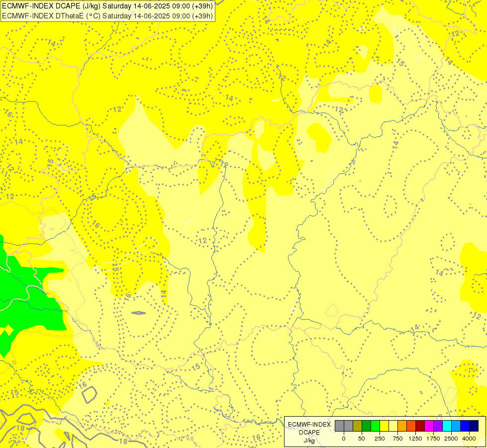487x448 pixels.
Task: Click the '0' legend scale value
Action: pyautogui.click(x=344, y=439)
